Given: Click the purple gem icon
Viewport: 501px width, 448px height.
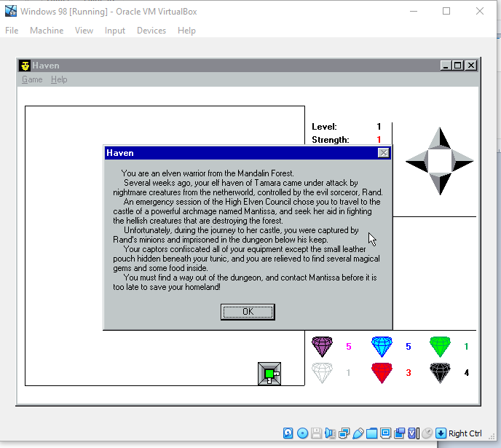Looking at the screenshot, I should (322, 347).
